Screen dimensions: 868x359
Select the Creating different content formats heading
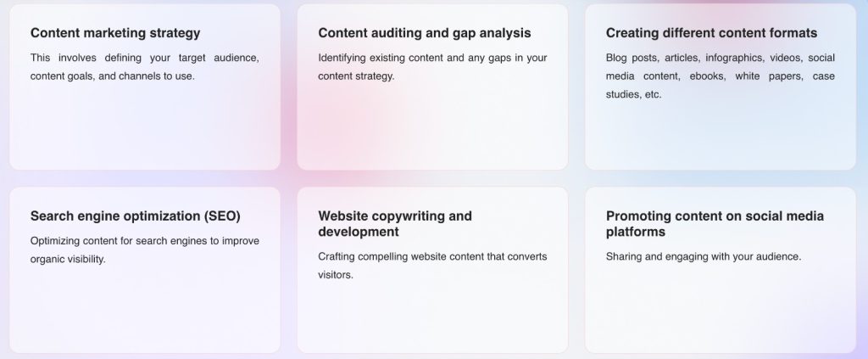[x=711, y=33]
